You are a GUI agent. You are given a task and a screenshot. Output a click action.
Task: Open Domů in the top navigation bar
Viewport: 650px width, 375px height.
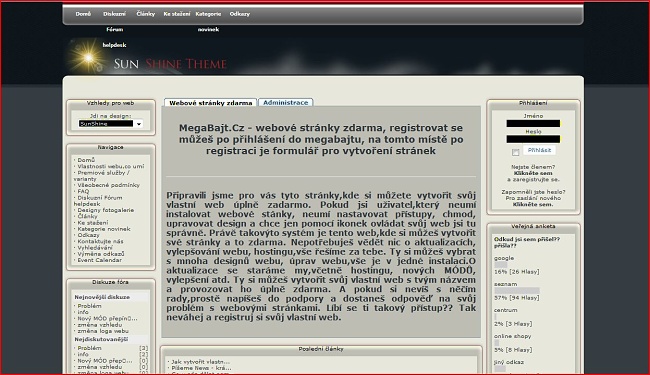[x=83, y=14]
